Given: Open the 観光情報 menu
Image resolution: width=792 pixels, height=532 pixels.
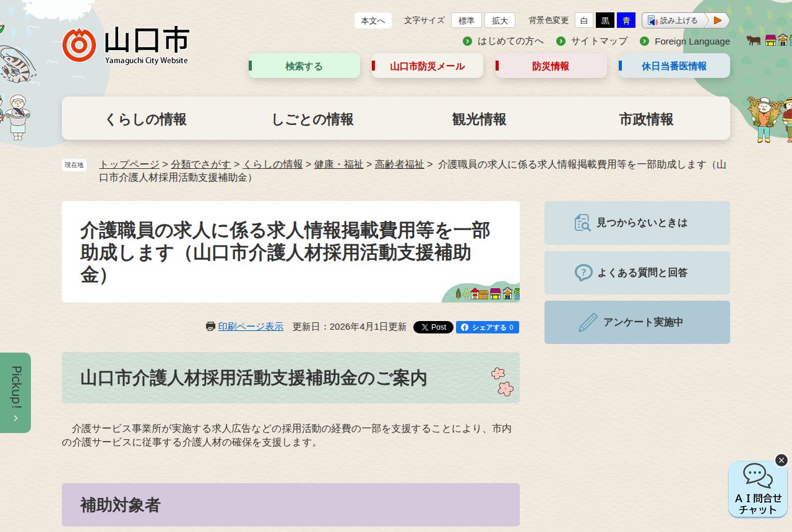Looking at the screenshot, I should [480, 119].
